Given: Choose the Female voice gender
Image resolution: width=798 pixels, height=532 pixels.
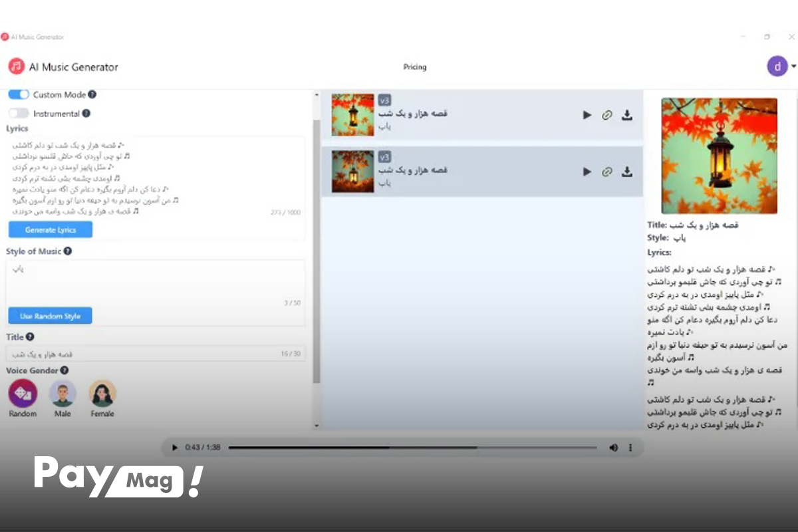Looking at the screenshot, I should pyautogui.click(x=102, y=394).
